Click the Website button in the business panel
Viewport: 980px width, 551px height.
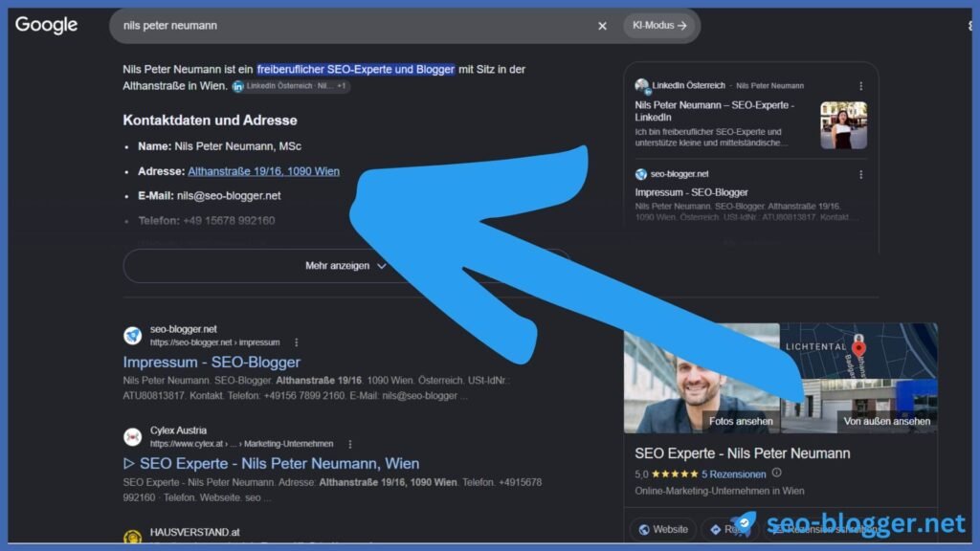pyautogui.click(x=662, y=529)
